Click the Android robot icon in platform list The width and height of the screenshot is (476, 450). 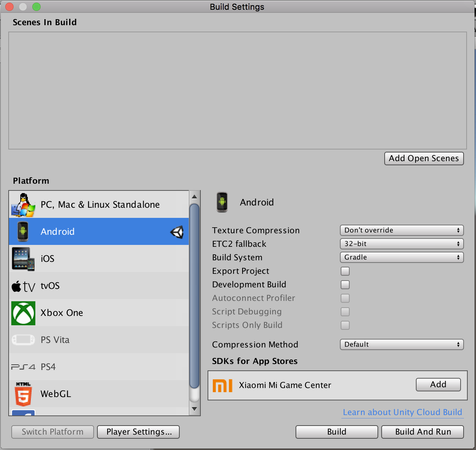[x=23, y=231]
